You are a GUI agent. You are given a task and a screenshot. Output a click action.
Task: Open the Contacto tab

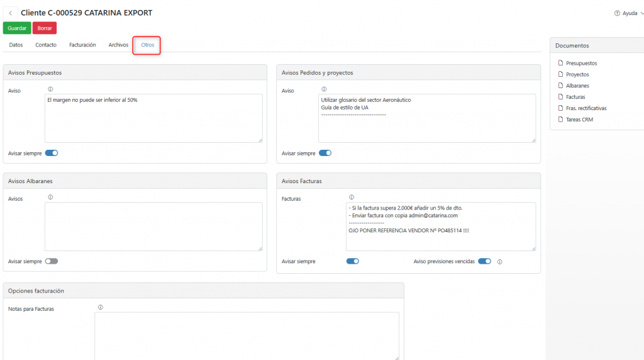point(46,45)
